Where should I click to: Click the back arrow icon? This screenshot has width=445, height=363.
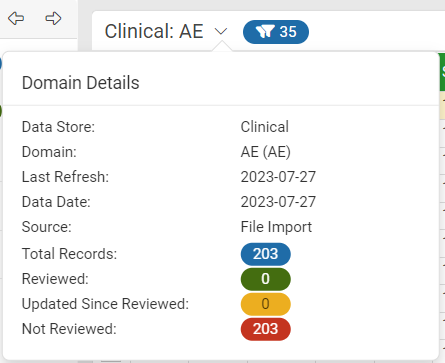pyautogui.click(x=16, y=18)
